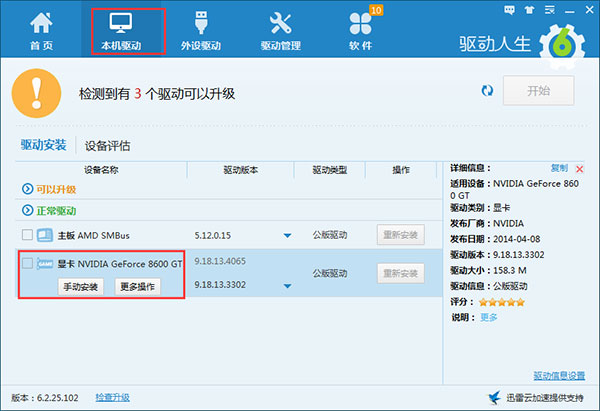
Task: Click the five-star rating
Action: pyautogui.click(x=502, y=302)
